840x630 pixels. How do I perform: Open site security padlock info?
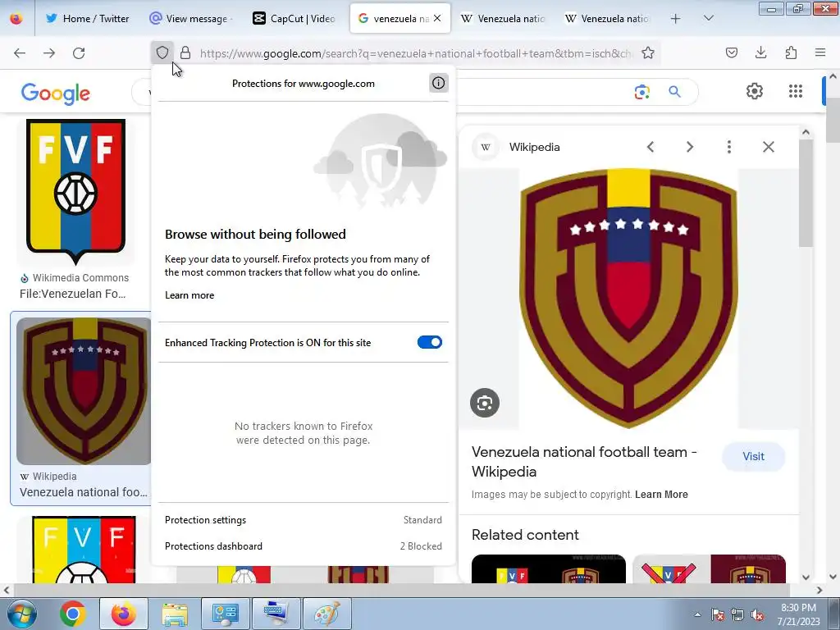[185, 52]
